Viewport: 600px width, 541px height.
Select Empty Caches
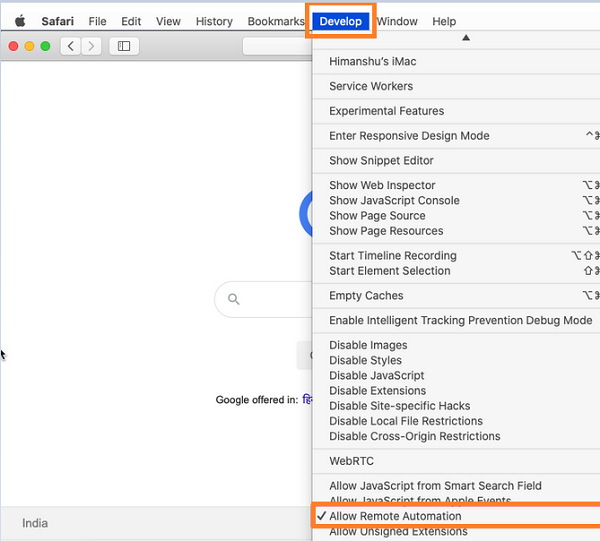(x=457, y=296)
